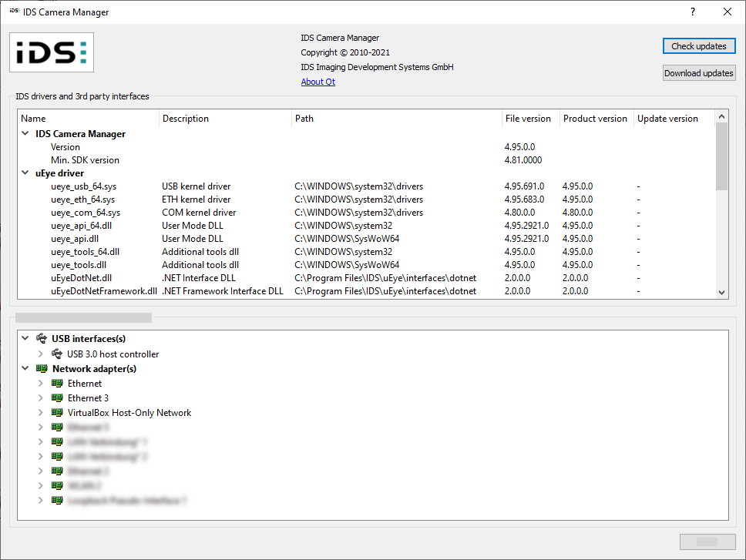This screenshot has height=560, width=746.
Task: Click the 'ETH kernel driver' description
Action: (x=196, y=200)
